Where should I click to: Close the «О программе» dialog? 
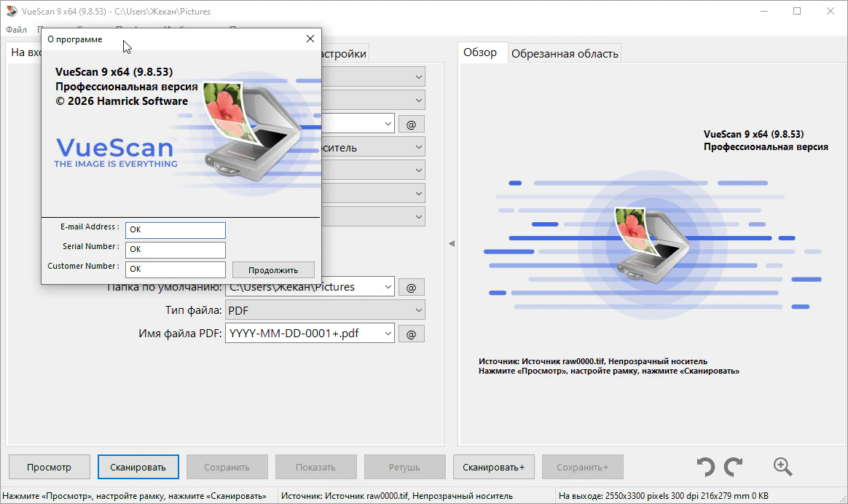point(310,39)
